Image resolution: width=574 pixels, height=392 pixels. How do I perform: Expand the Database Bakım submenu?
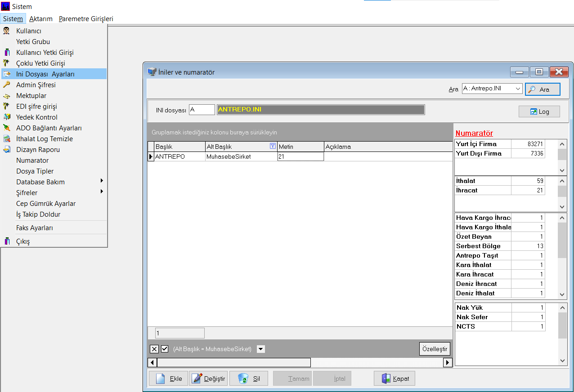pos(102,181)
